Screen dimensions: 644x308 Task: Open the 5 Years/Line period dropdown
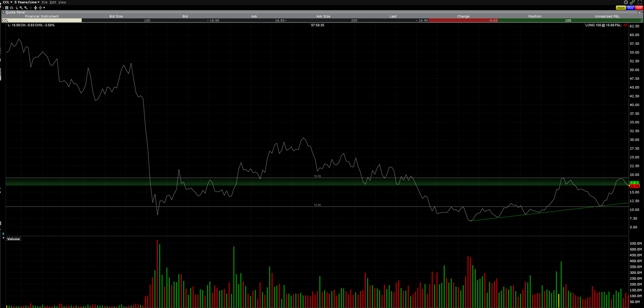(27, 2)
